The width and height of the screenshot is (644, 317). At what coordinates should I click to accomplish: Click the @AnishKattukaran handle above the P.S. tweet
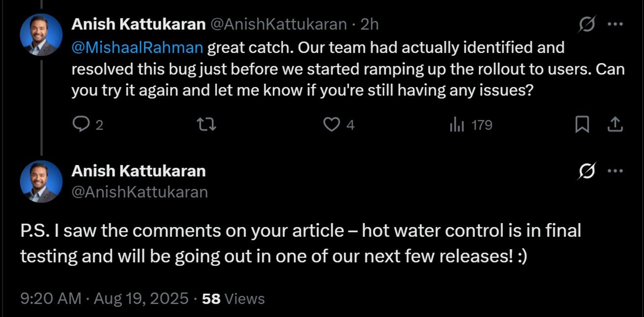(139, 192)
